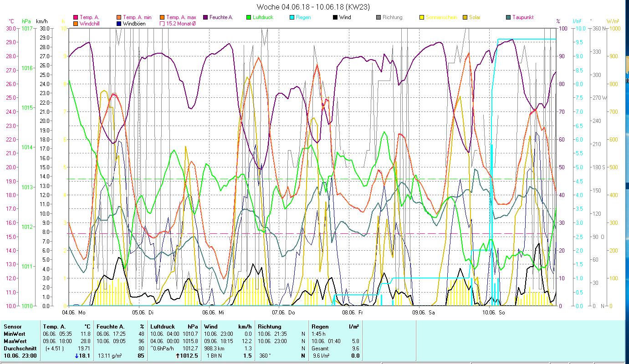Select the Windböen legend label
Viewport: 629px width, 364px height.
(134, 23)
